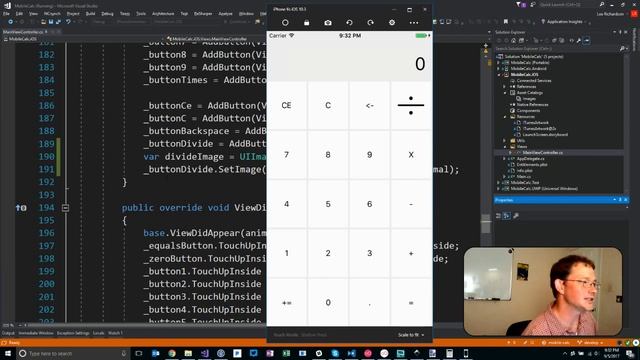Open simulator settings gear icon
Screen dimensions: 640x360
(x=392, y=23)
